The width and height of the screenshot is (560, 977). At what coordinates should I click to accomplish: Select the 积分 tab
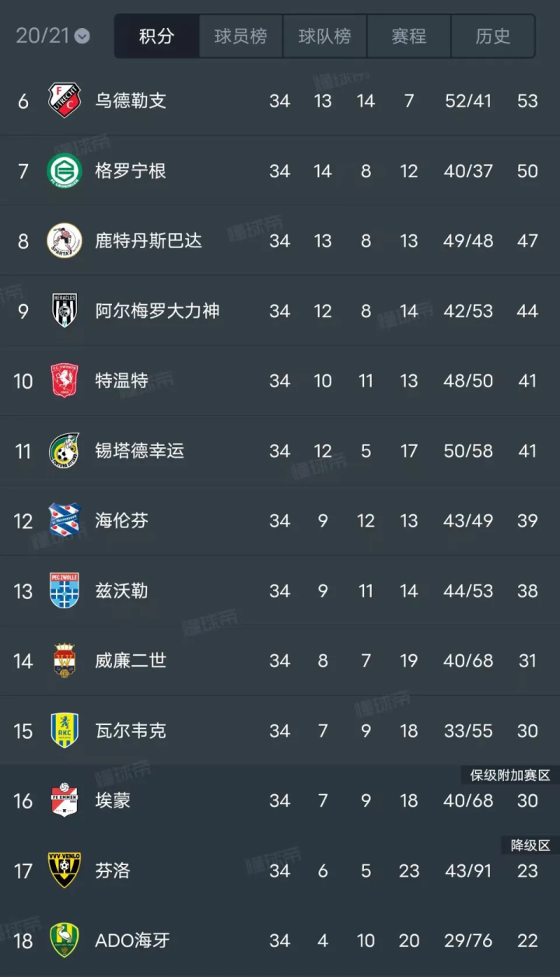coord(156,36)
